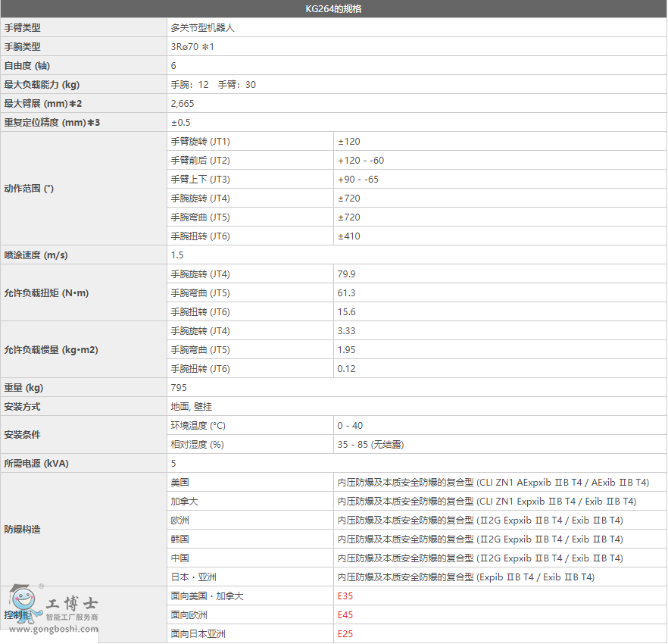Select the 手臂类型 row label
Image resolution: width=668 pixels, height=644 pixels.
(x=23, y=28)
